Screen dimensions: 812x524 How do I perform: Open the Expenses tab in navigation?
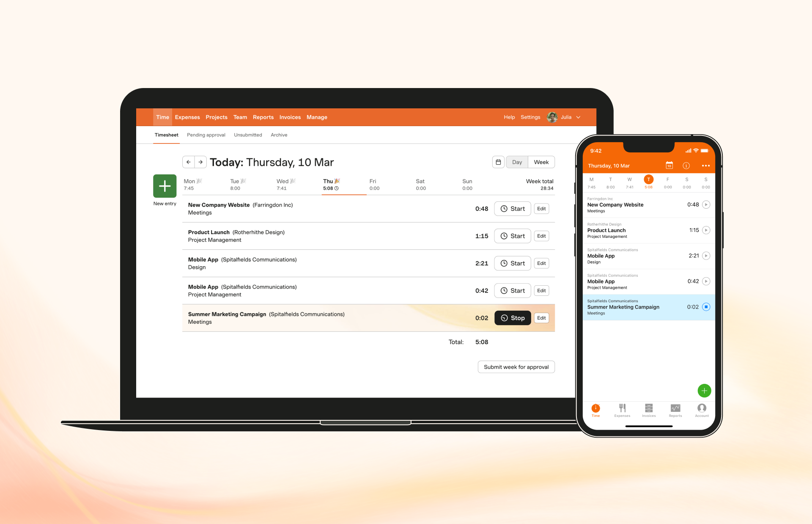pyautogui.click(x=187, y=117)
